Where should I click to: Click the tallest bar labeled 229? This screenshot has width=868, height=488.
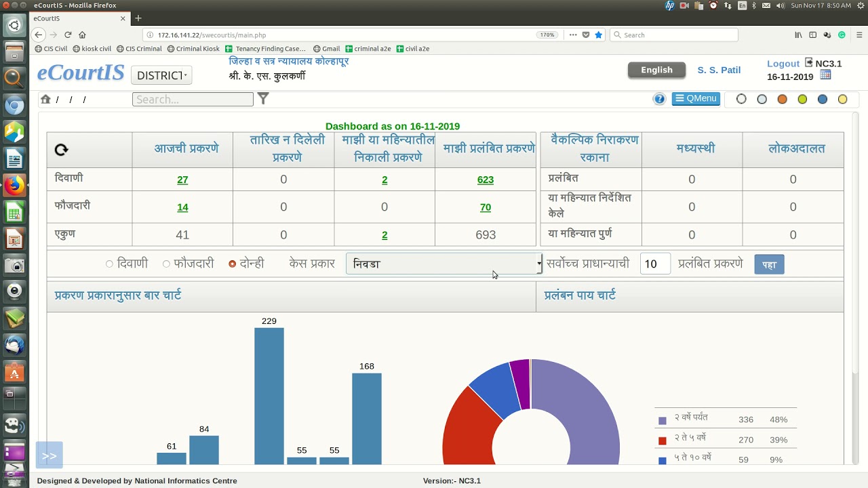pos(269,396)
